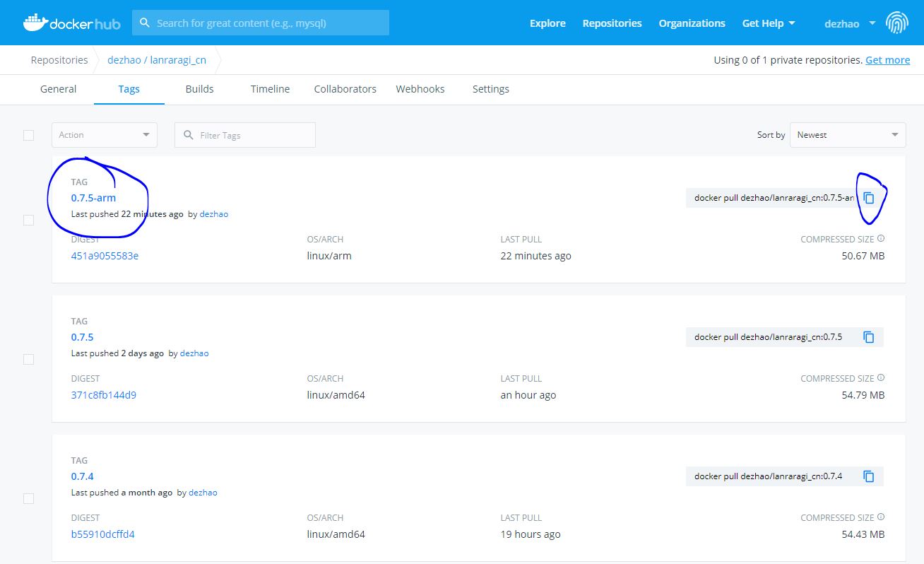Click compressed size info icon for 0.7.5-arm
Image resolution: width=924 pixels, height=564 pixels.
click(x=881, y=239)
